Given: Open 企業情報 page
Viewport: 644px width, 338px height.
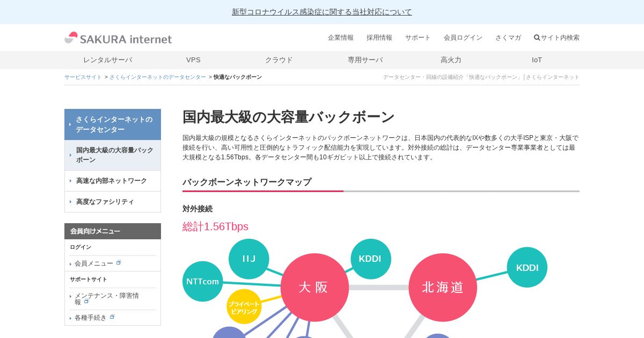Looking at the screenshot, I should tap(341, 38).
